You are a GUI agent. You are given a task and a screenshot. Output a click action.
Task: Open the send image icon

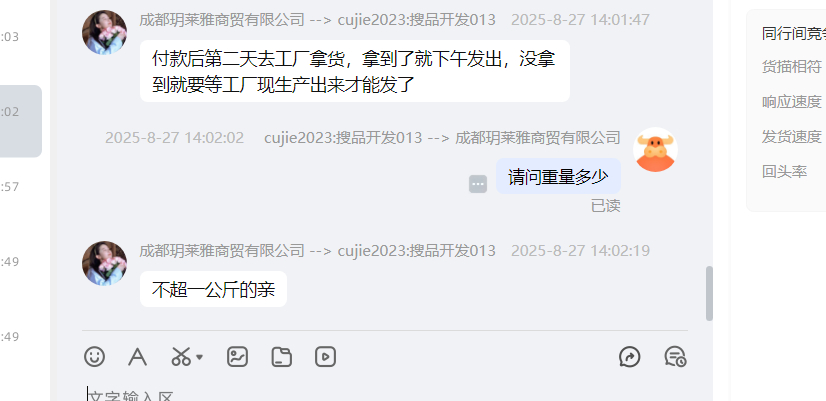[237, 357]
